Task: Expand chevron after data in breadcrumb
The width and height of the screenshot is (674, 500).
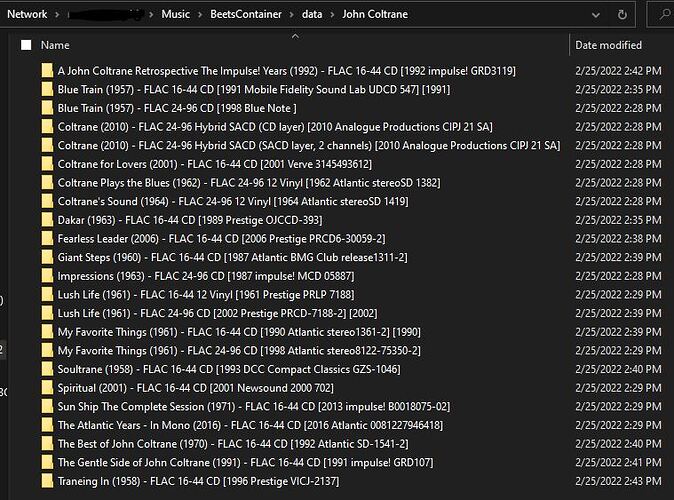Action: pos(332,15)
